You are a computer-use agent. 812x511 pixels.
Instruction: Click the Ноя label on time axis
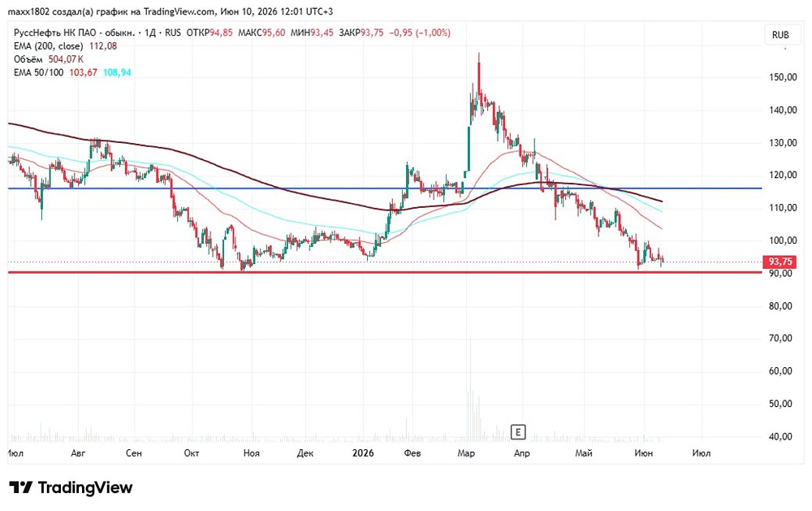tap(251, 453)
